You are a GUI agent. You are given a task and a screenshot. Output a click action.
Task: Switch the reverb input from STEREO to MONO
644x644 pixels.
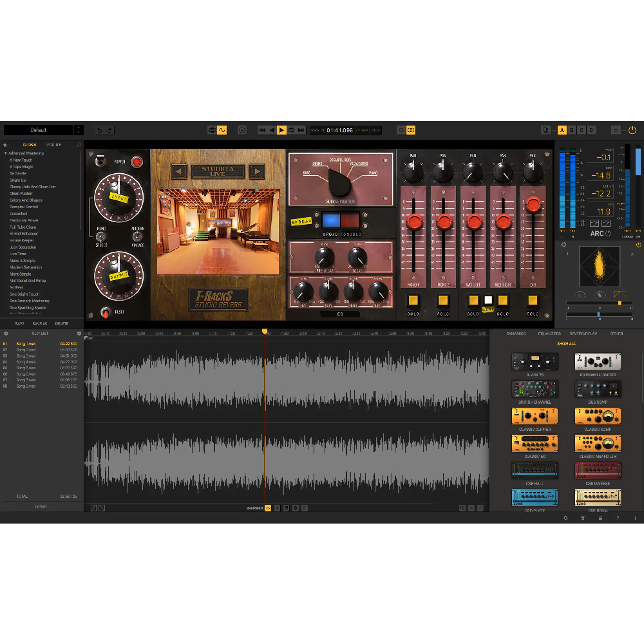pos(102,236)
